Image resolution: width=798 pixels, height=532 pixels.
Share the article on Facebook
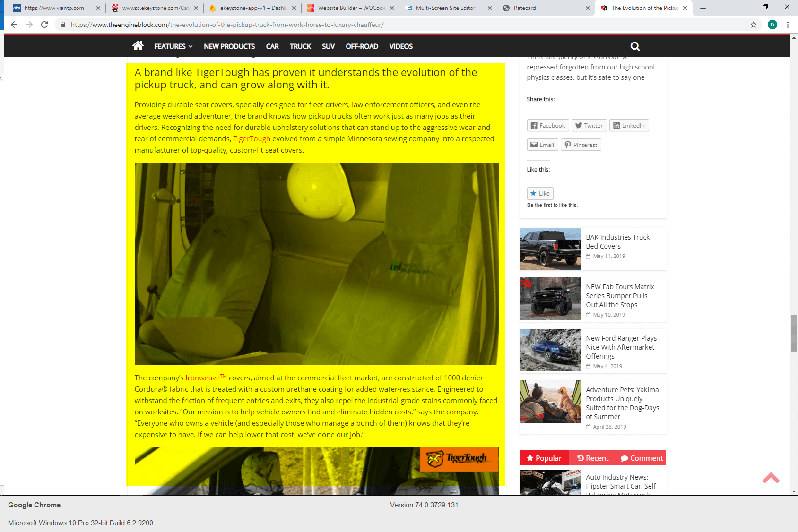tap(548, 125)
